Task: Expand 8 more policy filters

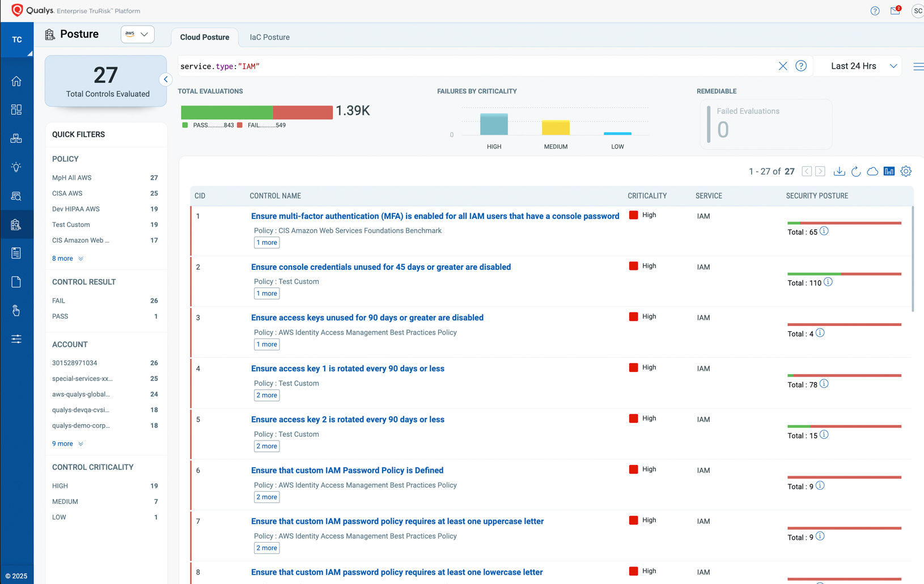Action: point(67,259)
